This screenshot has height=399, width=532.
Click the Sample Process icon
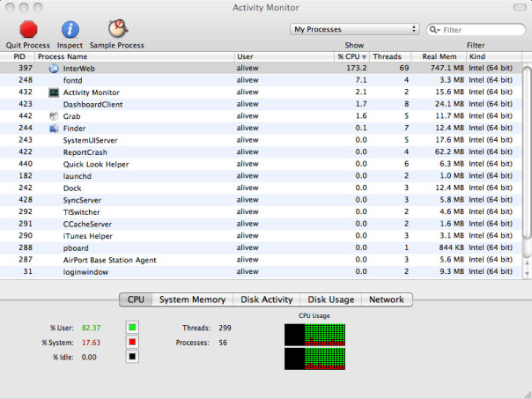click(x=117, y=29)
